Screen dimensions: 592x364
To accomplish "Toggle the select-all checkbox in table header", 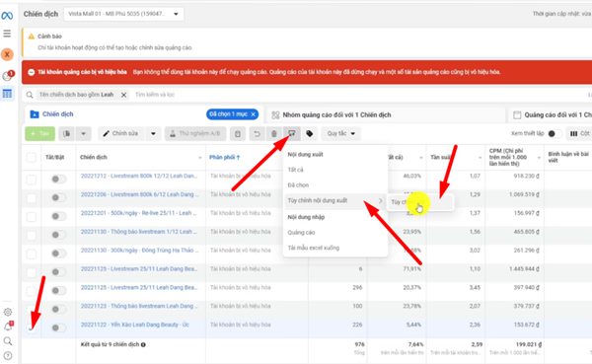I will [32, 158].
